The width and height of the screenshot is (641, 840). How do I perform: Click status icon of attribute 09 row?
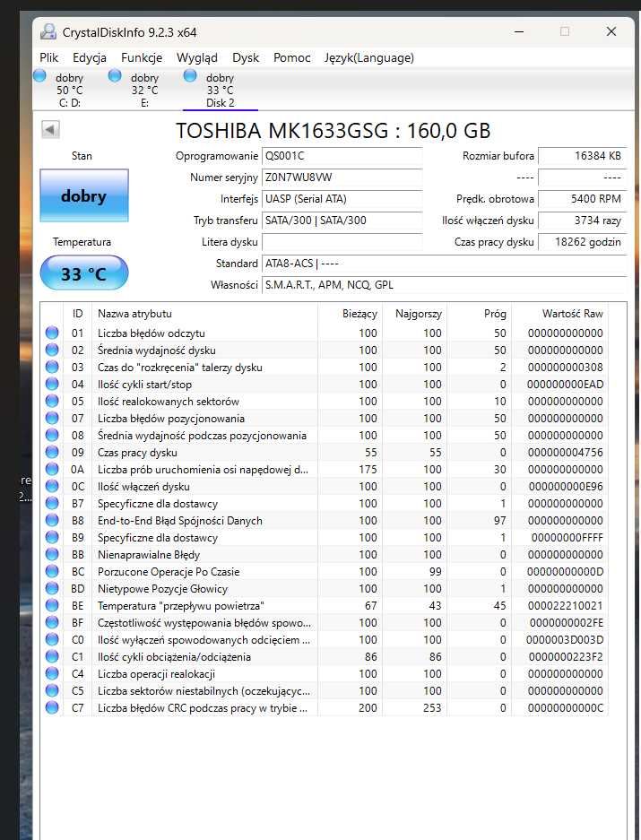tap(52, 452)
